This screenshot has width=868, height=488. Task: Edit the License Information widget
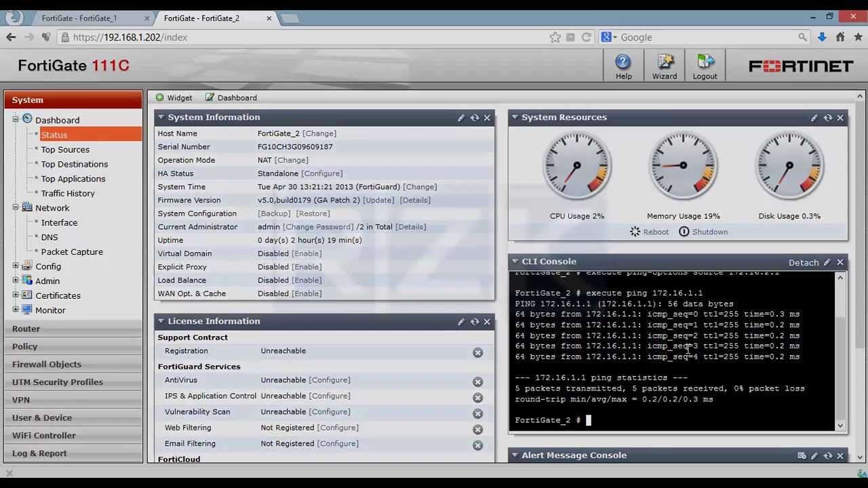pyautogui.click(x=461, y=322)
